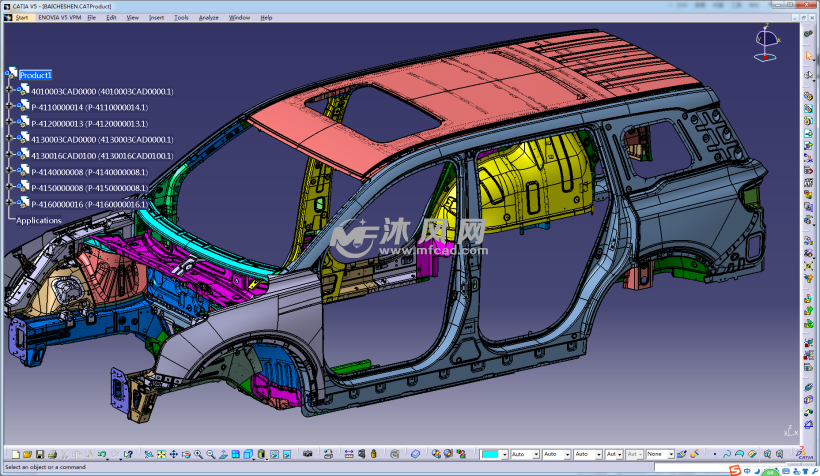Click the Select arrow tool in right toolbar
The image size is (820, 476).
coord(809,55)
